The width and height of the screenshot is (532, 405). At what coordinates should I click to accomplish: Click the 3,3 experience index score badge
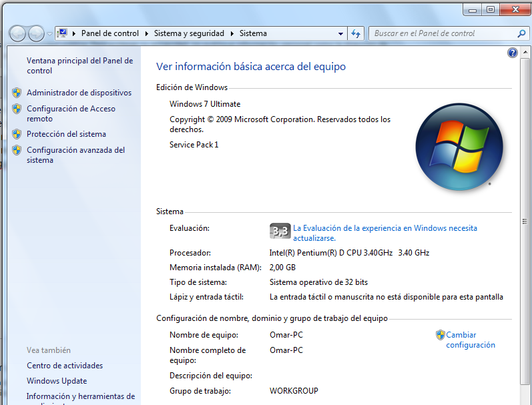point(280,231)
